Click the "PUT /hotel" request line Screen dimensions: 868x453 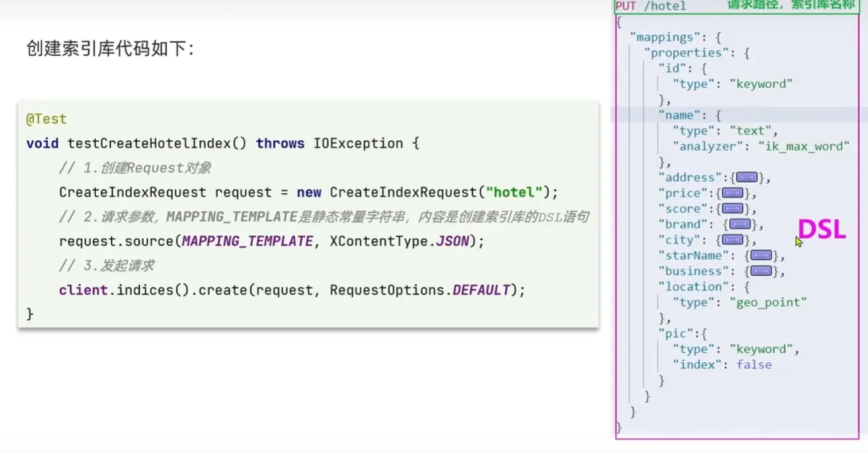[650, 7]
